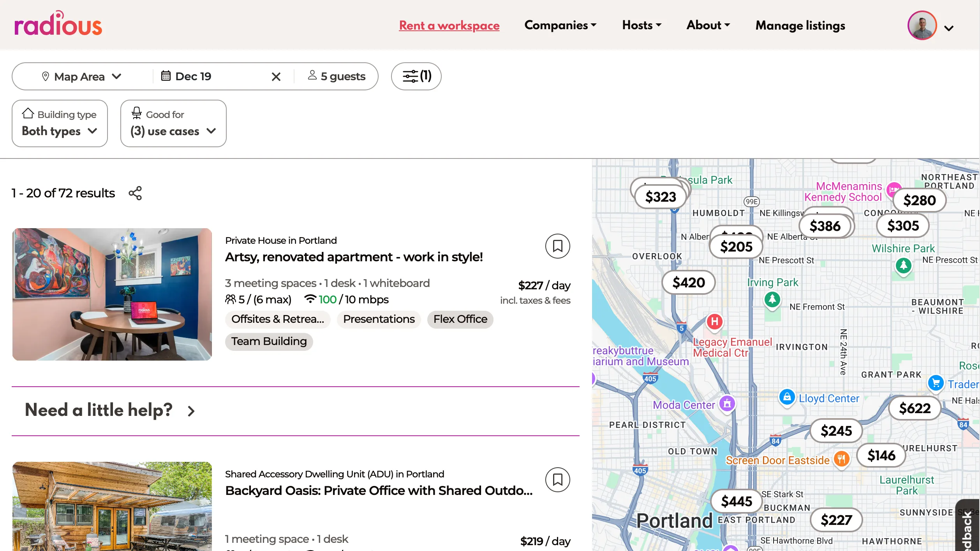This screenshot has height=551, width=980.
Task: Expand the Map Area location dropdown
Action: [81, 76]
